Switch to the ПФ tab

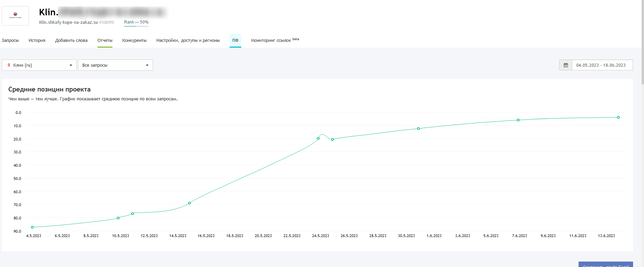point(235,40)
